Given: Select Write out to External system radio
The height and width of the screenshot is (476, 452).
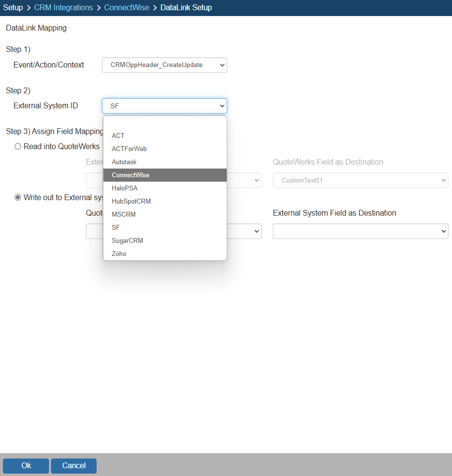Looking at the screenshot, I should click(18, 197).
